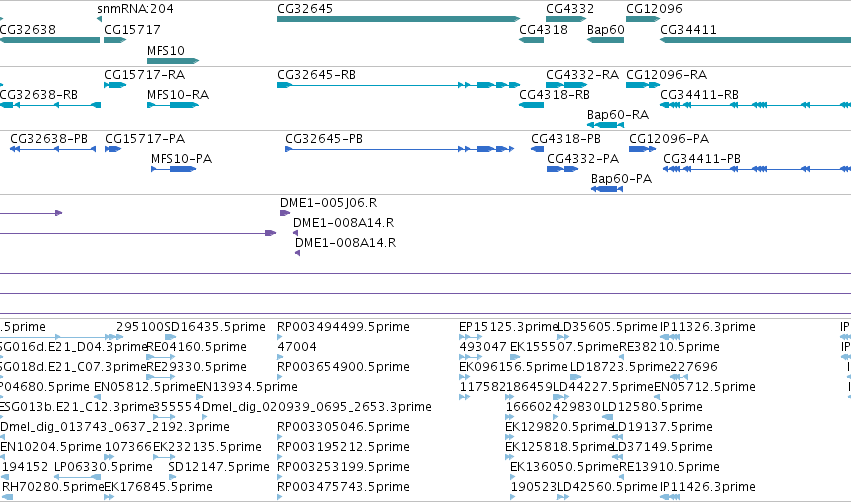The width and height of the screenshot is (851, 502).
Task: Click the LD12580.5prime EST
Action: click(x=607, y=417)
